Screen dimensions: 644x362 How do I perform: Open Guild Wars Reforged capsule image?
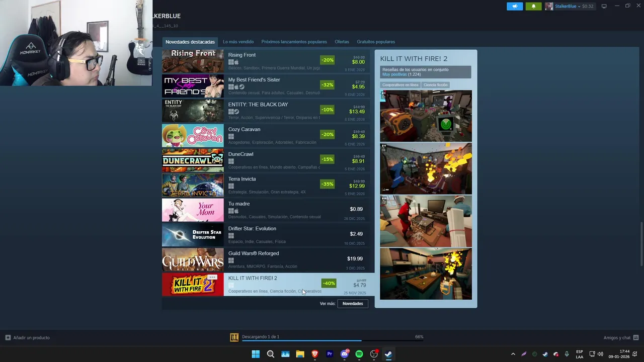[x=193, y=259]
